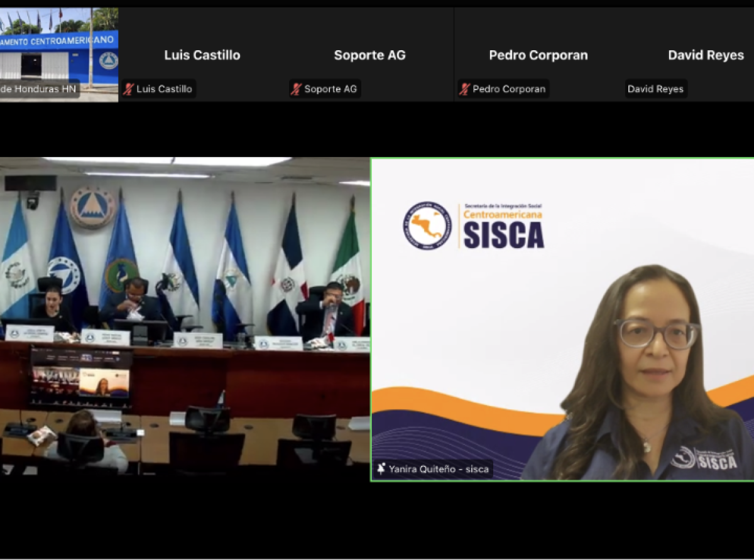Select the Luis Castillo participant tile
The width and height of the screenshot is (754, 560).
point(202,55)
